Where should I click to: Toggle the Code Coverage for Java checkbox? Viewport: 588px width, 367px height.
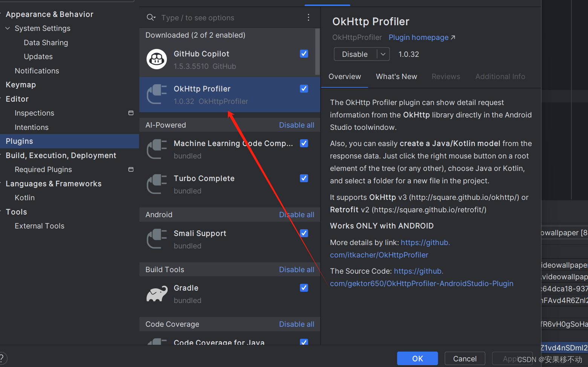pos(304,342)
